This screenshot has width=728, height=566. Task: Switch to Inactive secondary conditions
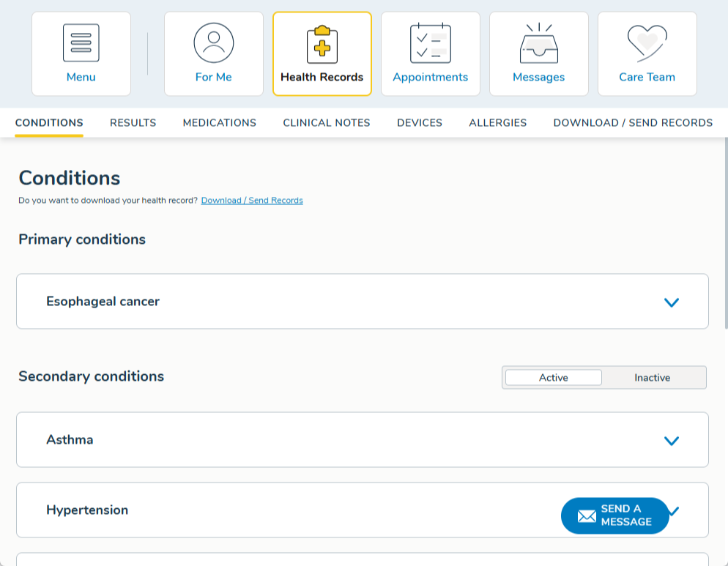coord(652,377)
